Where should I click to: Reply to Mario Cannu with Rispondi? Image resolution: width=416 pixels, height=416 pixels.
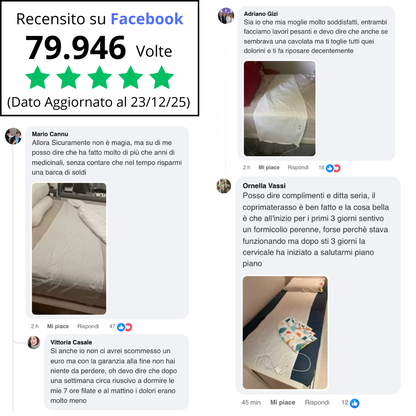click(88, 326)
